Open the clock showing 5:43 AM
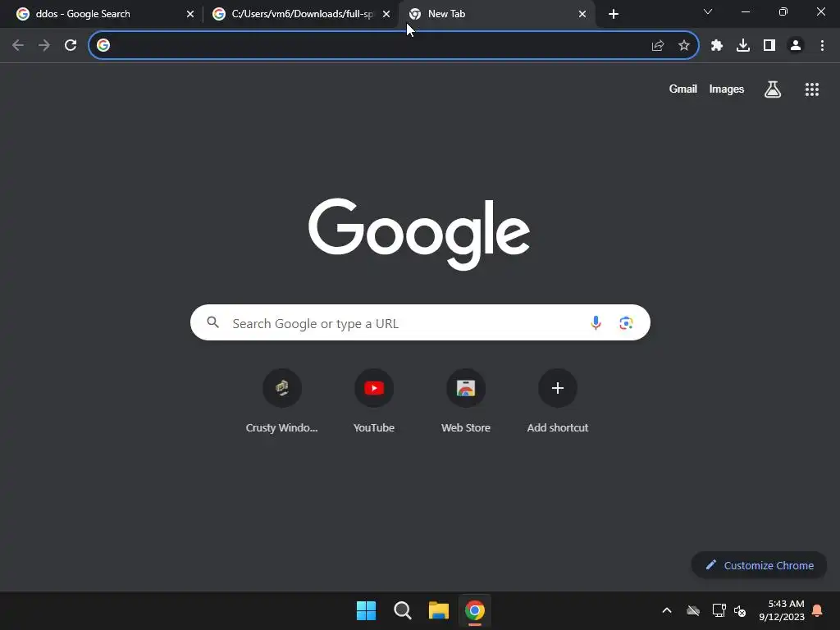Screen dimensions: 840x630 (x=782, y=610)
